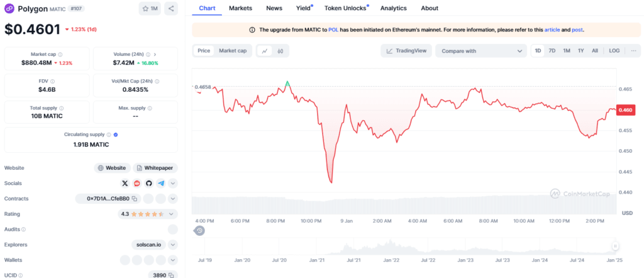
Task: Open the X (Twitter) social link
Action: tap(125, 183)
